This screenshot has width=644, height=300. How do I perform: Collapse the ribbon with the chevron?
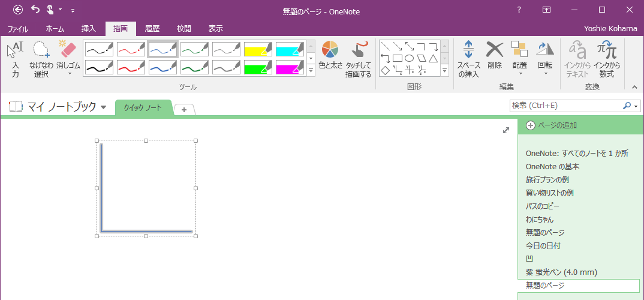point(634,87)
